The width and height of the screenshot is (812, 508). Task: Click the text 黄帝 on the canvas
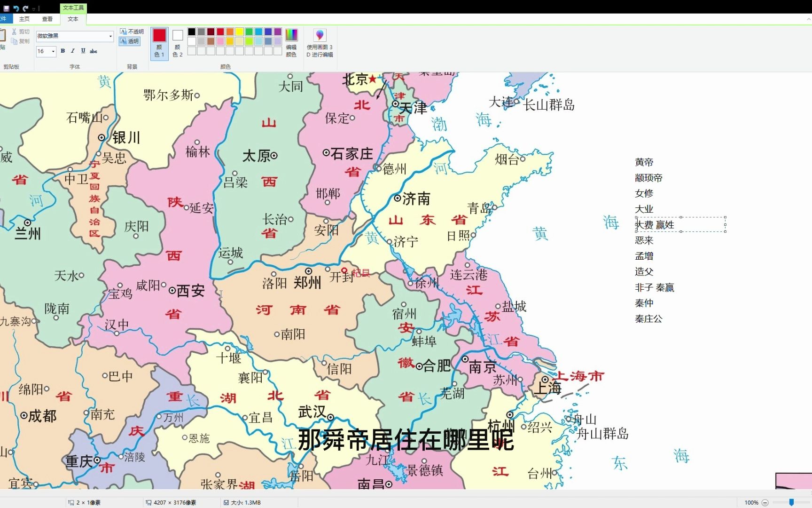tap(644, 162)
